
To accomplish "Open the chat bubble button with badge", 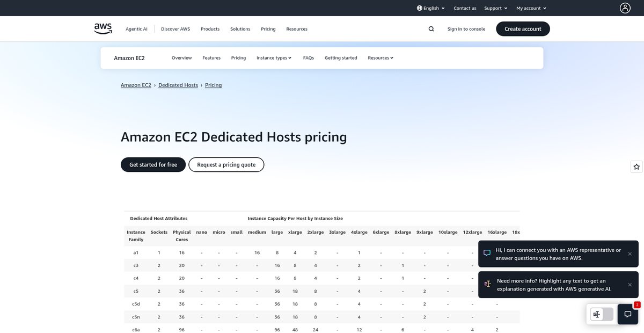I will 628,314.
